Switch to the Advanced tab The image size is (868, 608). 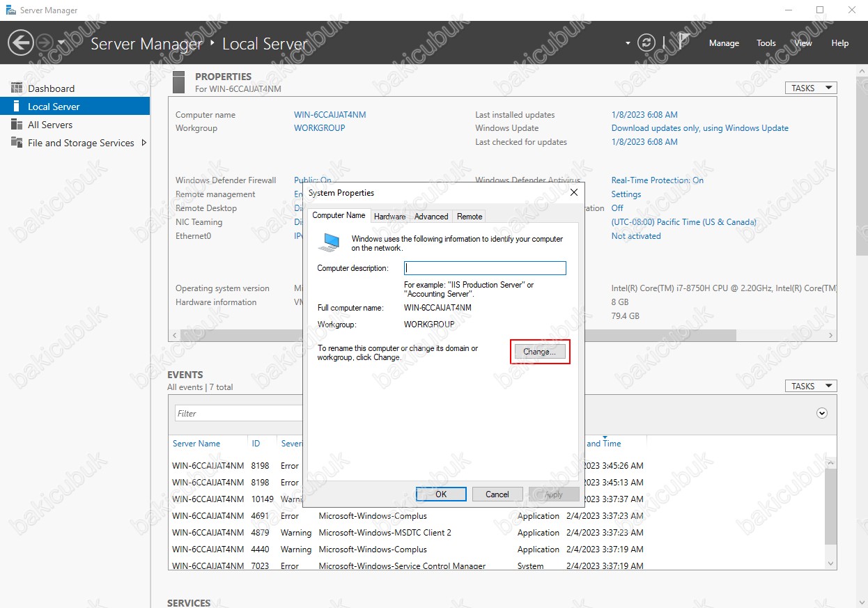click(431, 217)
